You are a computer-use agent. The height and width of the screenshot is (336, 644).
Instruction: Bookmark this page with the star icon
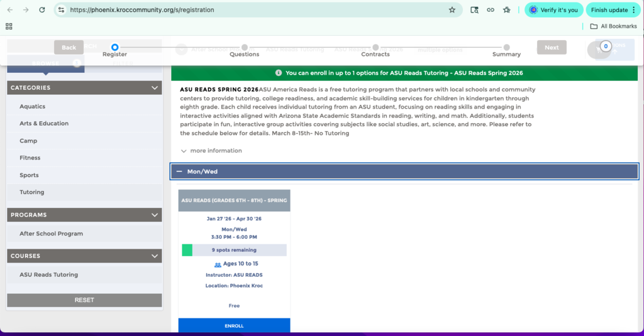pyautogui.click(x=452, y=10)
